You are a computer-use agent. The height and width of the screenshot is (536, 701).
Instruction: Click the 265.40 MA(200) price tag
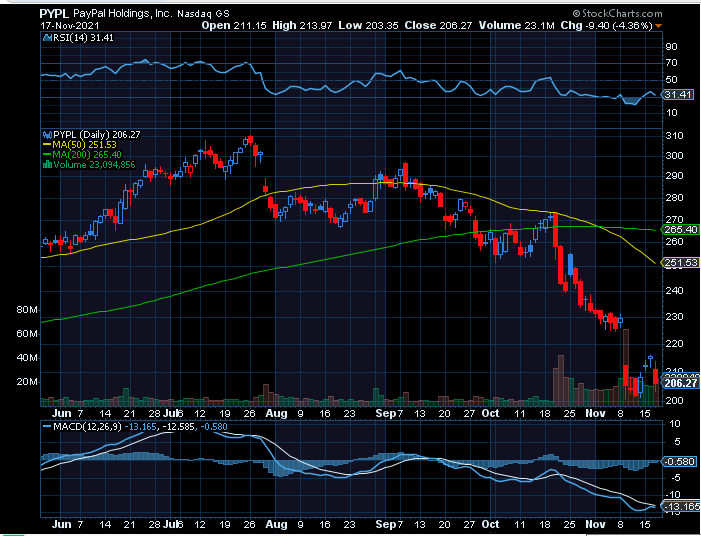click(680, 230)
